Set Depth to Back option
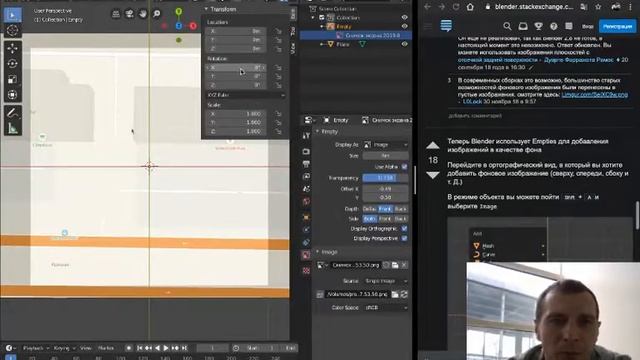Screen dimensions: 640x360 400,209
